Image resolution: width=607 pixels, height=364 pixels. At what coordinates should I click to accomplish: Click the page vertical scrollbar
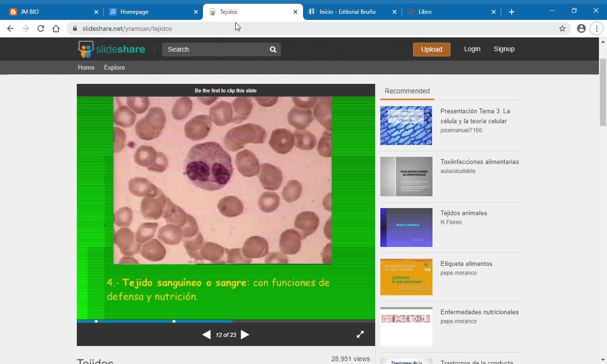tap(603, 92)
